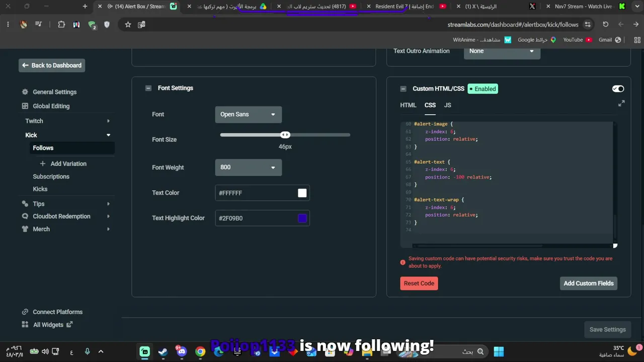This screenshot has width=644, height=362.
Task: Switch to the HTML code tab
Action: point(408,105)
